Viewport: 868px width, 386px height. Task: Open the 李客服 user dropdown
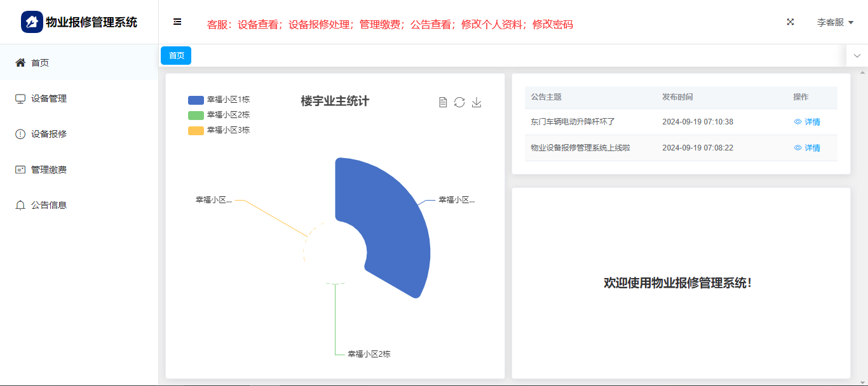[834, 22]
